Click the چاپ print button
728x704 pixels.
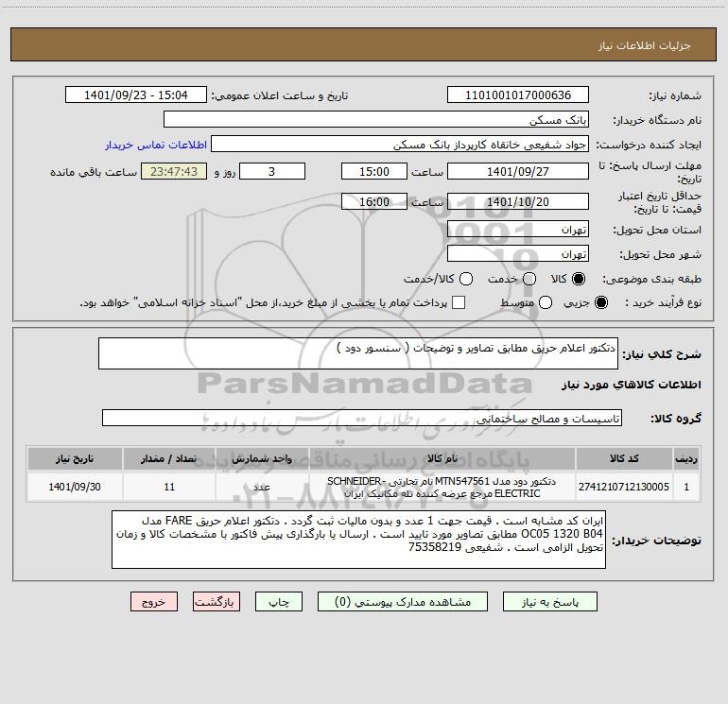click(x=279, y=602)
